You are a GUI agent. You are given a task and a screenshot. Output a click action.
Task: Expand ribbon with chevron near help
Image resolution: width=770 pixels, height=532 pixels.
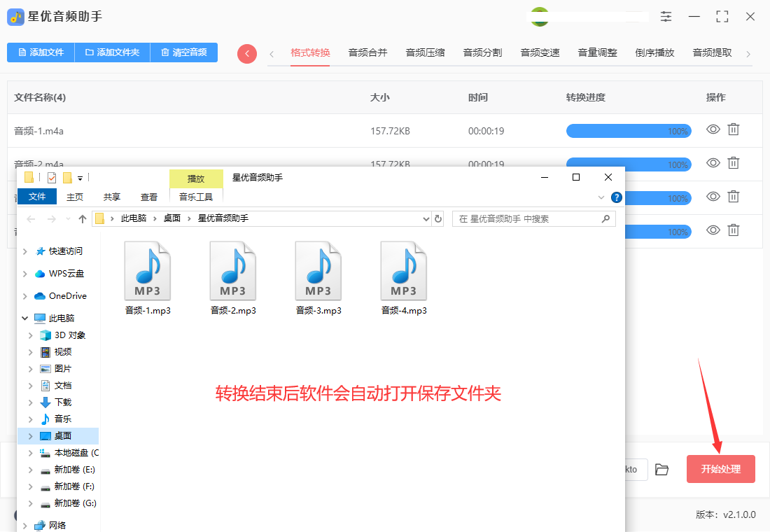coord(601,197)
